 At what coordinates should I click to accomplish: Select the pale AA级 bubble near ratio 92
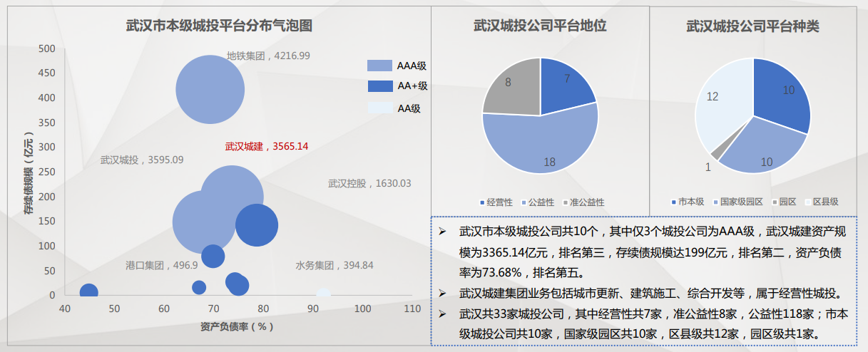(323, 293)
